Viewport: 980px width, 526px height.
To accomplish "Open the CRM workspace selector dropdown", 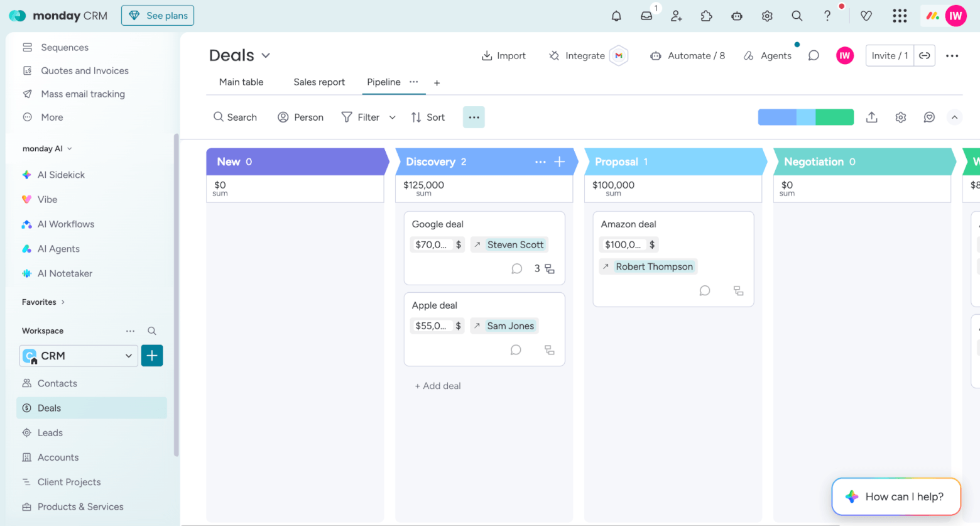I will [79, 356].
